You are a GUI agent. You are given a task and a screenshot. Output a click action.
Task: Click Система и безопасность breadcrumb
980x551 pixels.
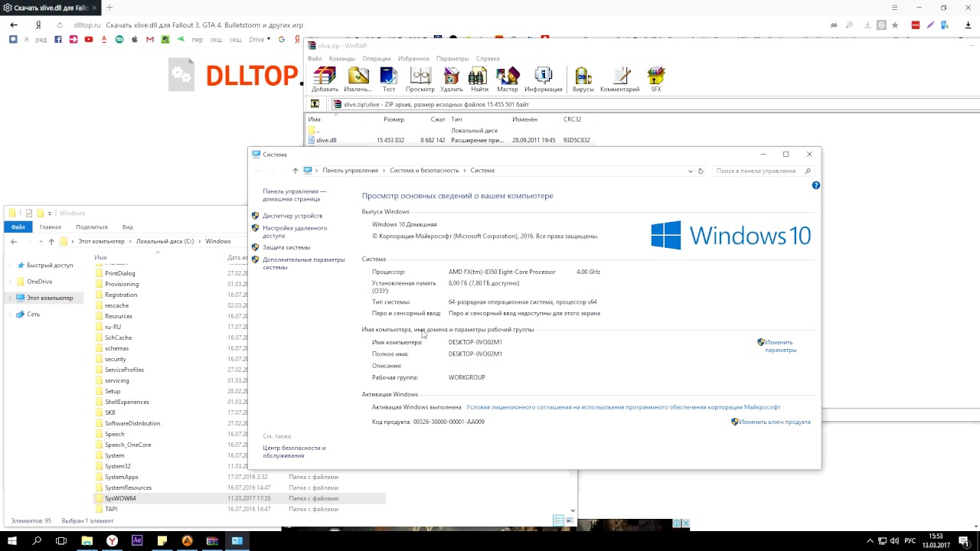click(424, 171)
